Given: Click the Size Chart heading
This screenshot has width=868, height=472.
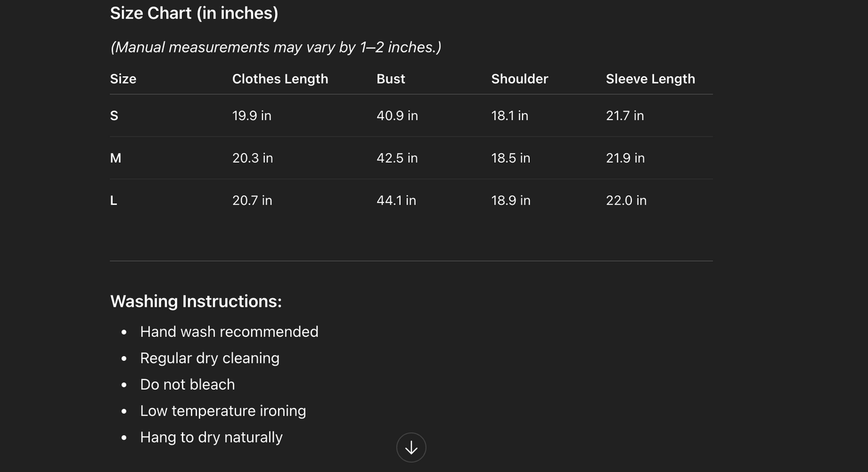Looking at the screenshot, I should 194,13.
